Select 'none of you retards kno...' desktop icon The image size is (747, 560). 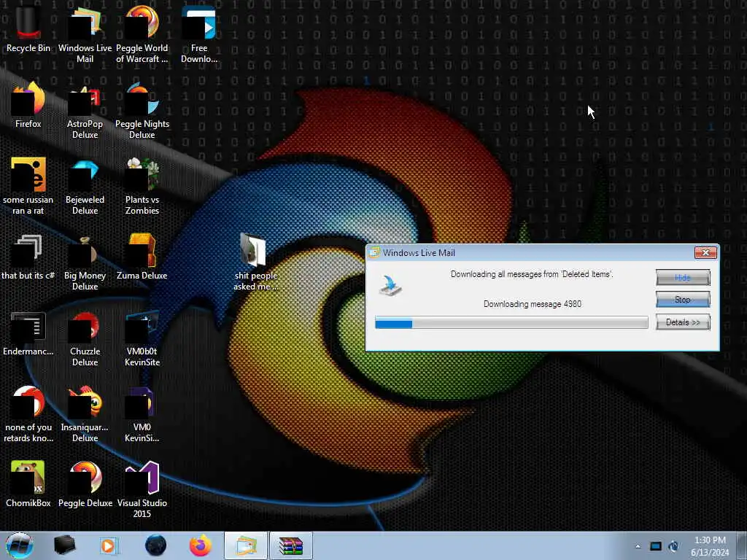[x=28, y=414]
